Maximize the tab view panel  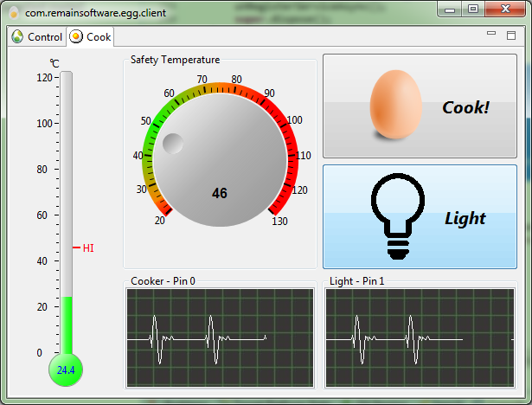click(x=510, y=34)
